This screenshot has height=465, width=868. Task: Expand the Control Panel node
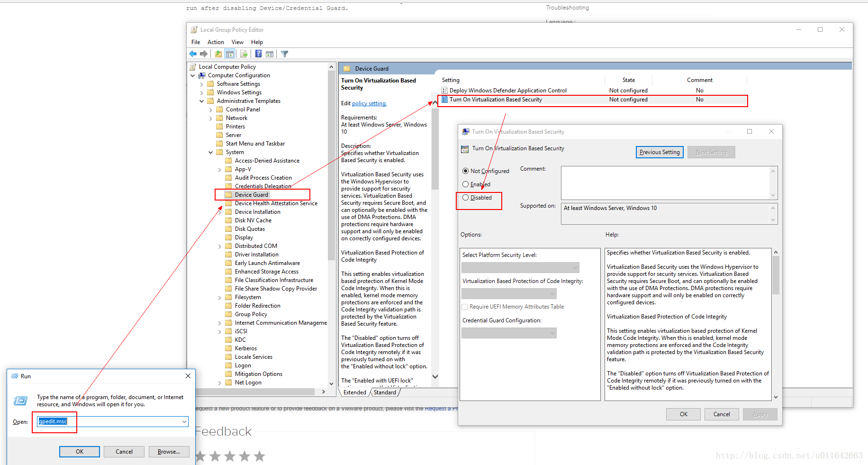211,109
